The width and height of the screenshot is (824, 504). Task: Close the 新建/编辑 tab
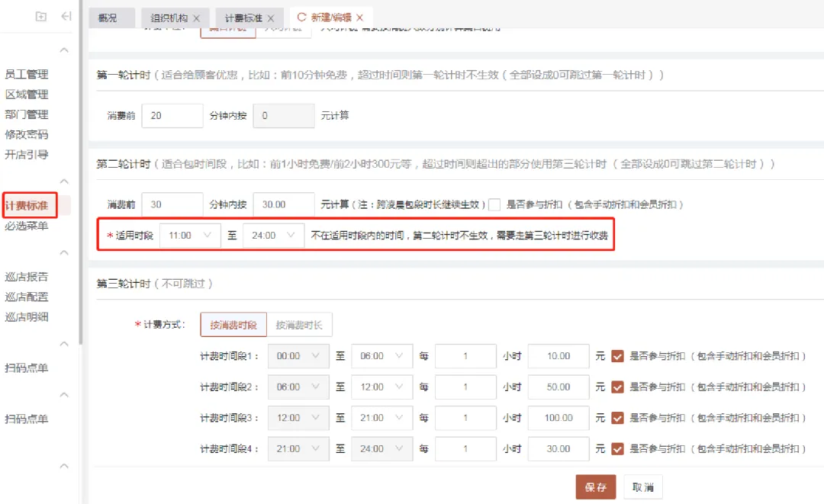[x=360, y=17]
